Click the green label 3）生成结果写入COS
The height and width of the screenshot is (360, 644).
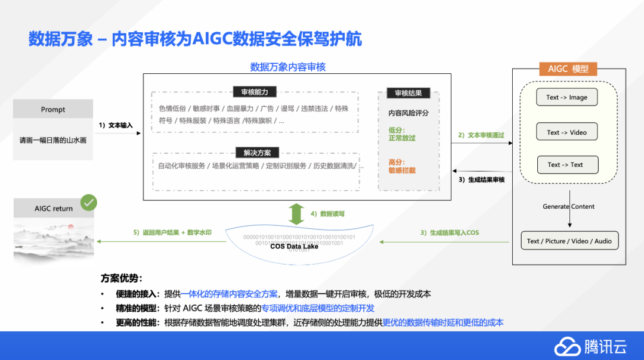coord(450,232)
